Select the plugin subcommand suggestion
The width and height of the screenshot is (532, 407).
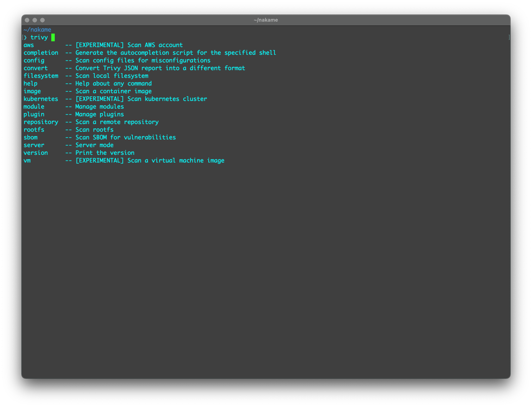(x=34, y=114)
